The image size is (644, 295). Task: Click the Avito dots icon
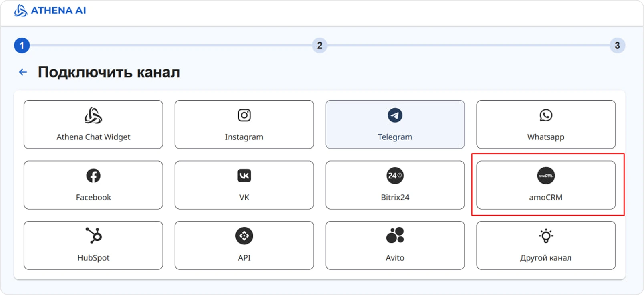[x=395, y=236]
